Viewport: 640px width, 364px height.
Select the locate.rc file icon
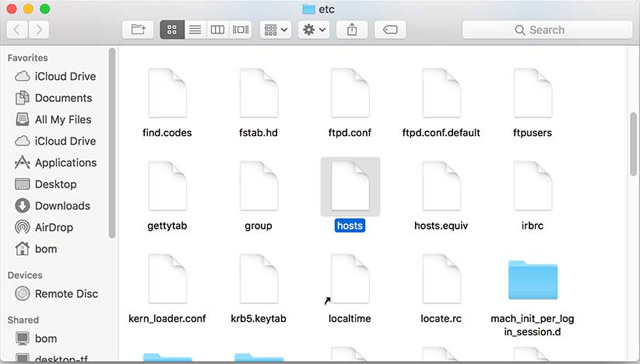pos(441,279)
